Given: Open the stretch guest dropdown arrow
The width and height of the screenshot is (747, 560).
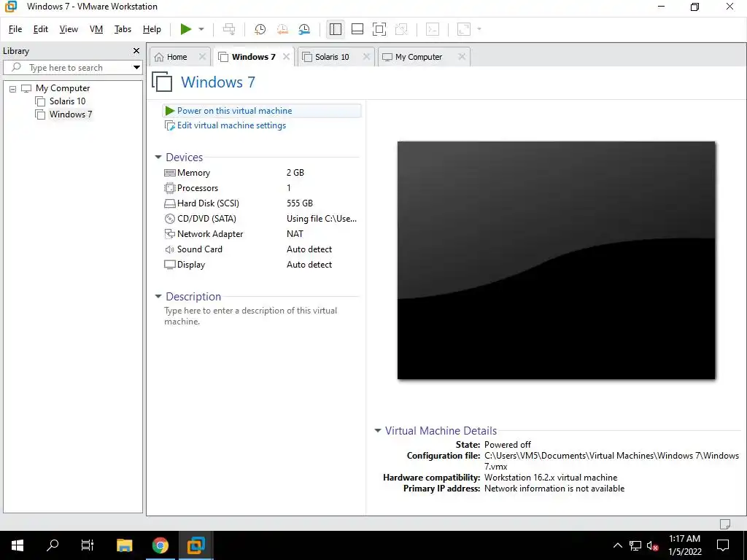Looking at the screenshot, I should tap(479, 29).
